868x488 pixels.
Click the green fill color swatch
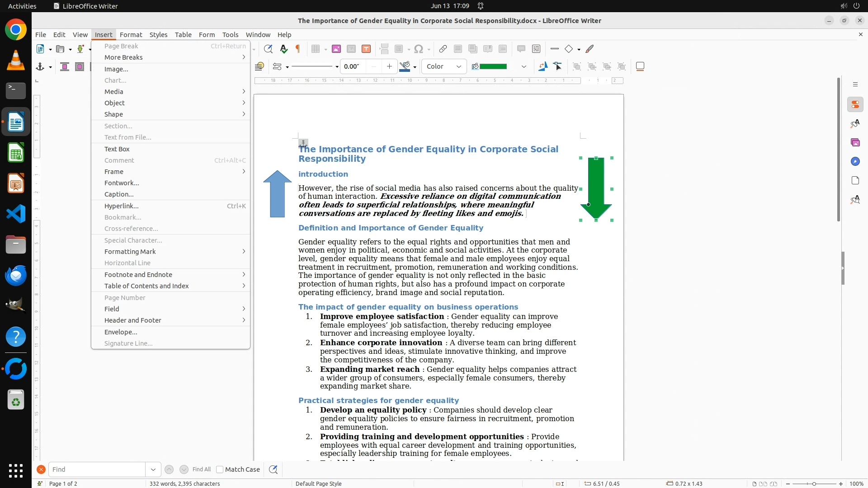coord(493,67)
